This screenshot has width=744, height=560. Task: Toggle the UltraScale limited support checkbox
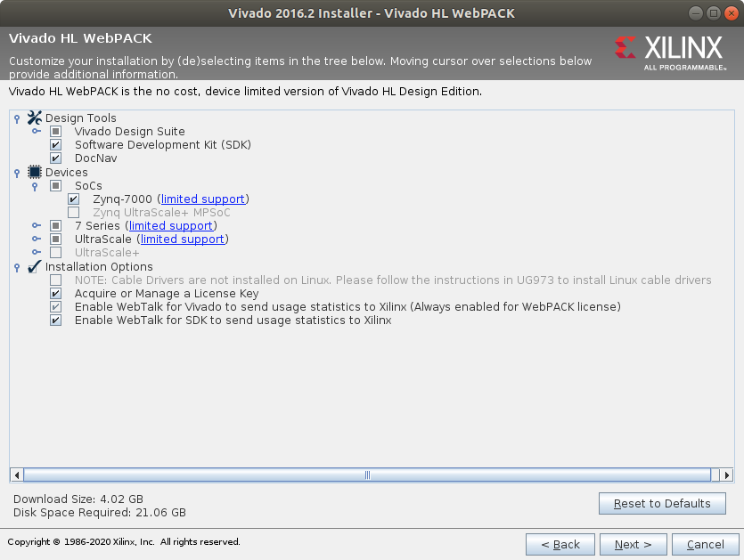55,239
